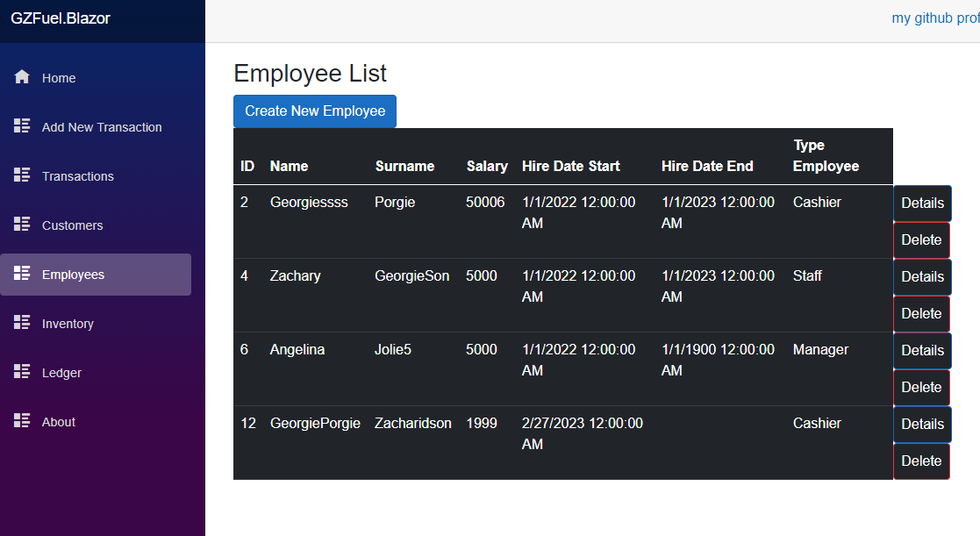Click the Ledger list icon
Viewport: 980px width, 536px height.
click(x=22, y=371)
